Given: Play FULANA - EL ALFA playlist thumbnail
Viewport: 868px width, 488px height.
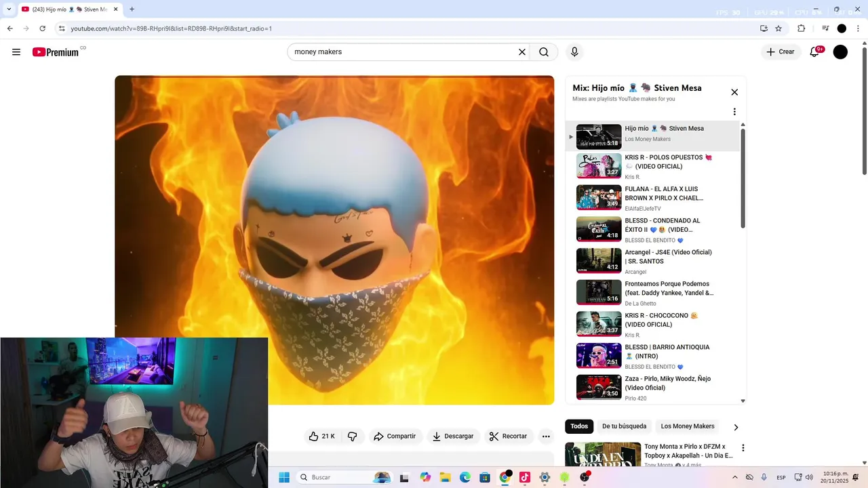Looking at the screenshot, I should coord(599,198).
